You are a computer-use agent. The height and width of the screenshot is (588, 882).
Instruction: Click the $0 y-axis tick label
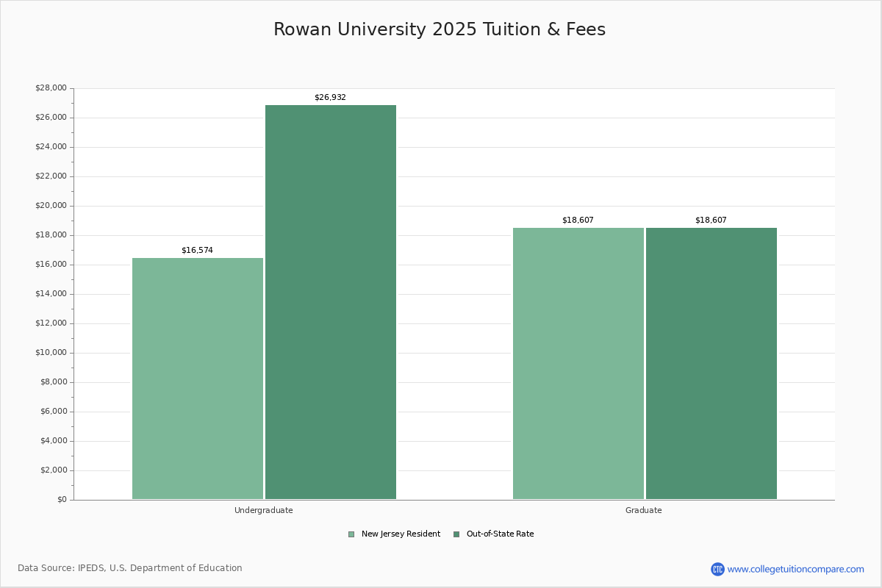click(62, 500)
